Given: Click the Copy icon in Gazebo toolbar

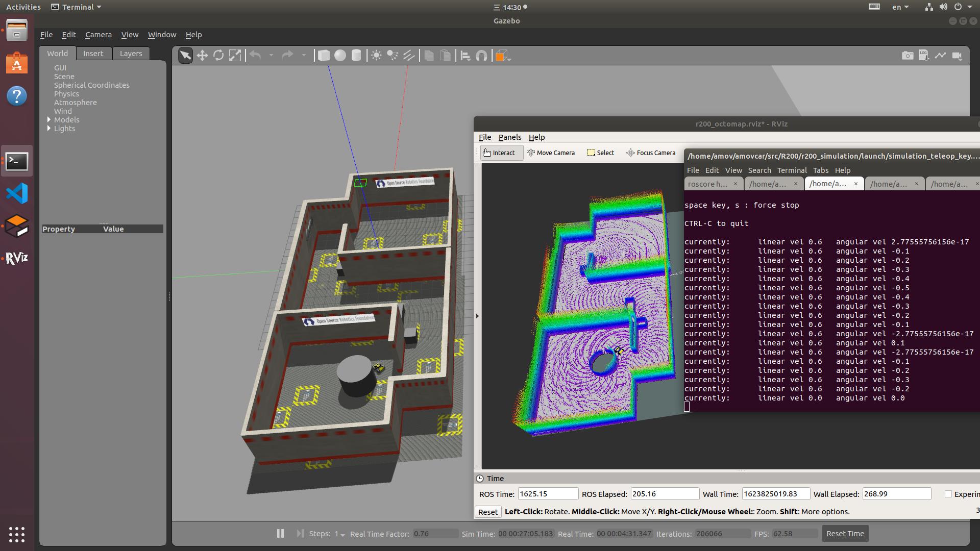Looking at the screenshot, I should click(429, 56).
